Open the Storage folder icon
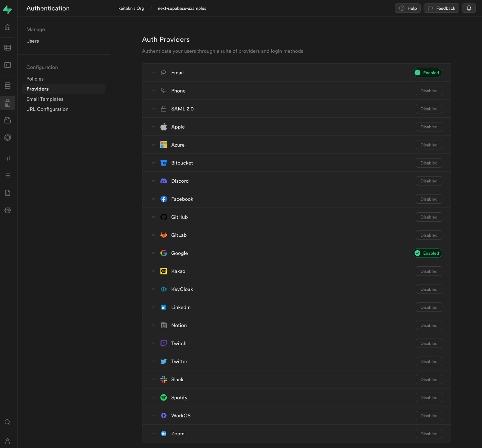 pos(8,120)
